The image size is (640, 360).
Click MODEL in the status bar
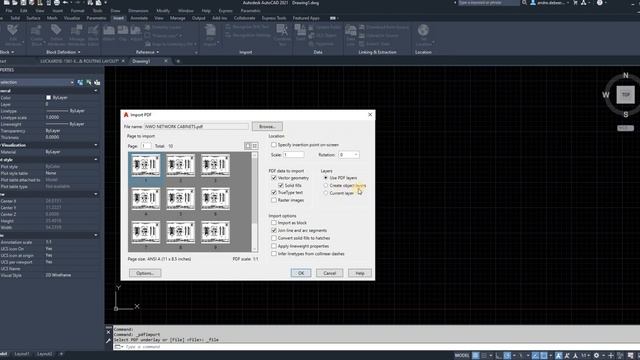[462, 356]
